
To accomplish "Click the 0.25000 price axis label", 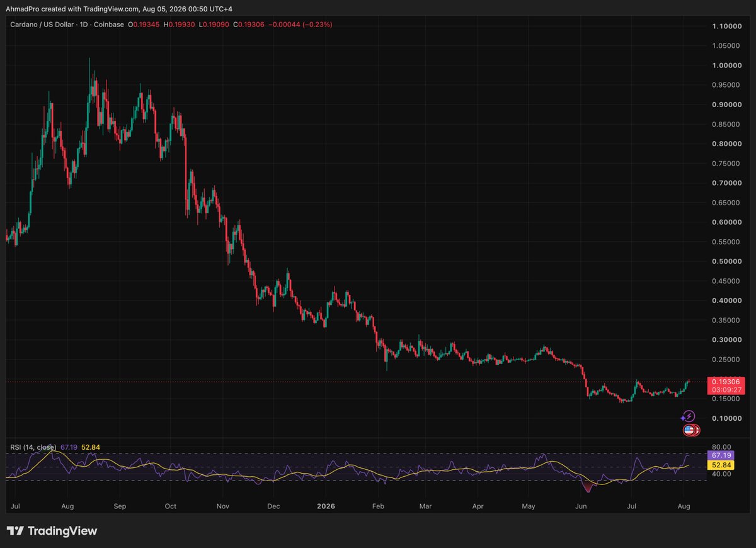I will (726, 359).
